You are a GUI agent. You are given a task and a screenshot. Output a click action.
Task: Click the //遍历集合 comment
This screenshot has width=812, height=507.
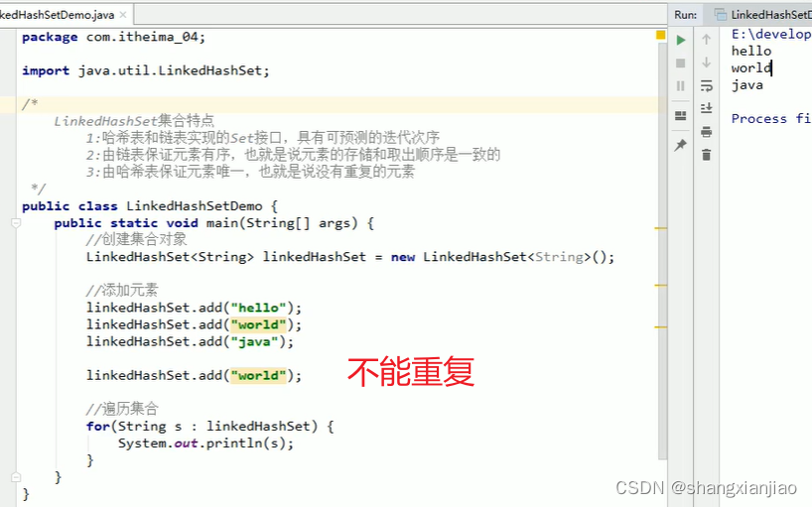coord(122,409)
